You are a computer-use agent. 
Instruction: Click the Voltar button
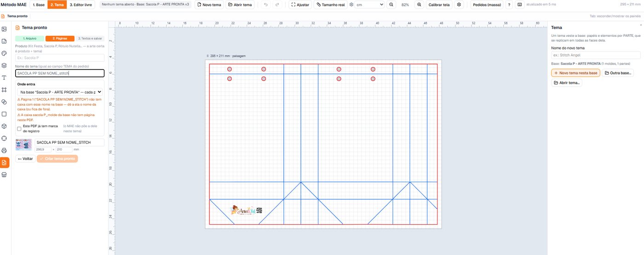pos(25,158)
